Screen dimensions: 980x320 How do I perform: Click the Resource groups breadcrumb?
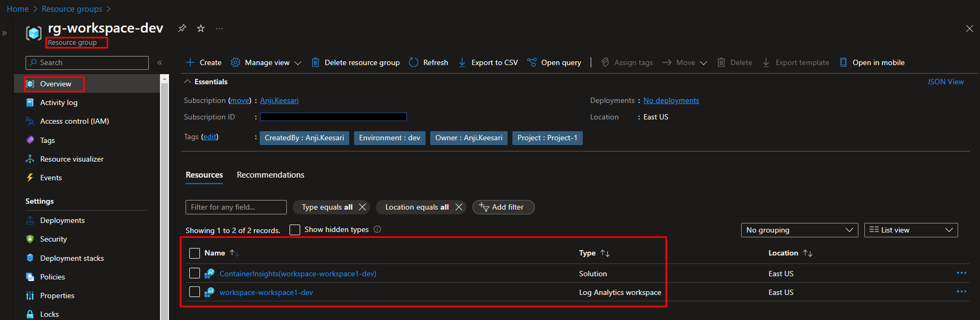coord(72,9)
